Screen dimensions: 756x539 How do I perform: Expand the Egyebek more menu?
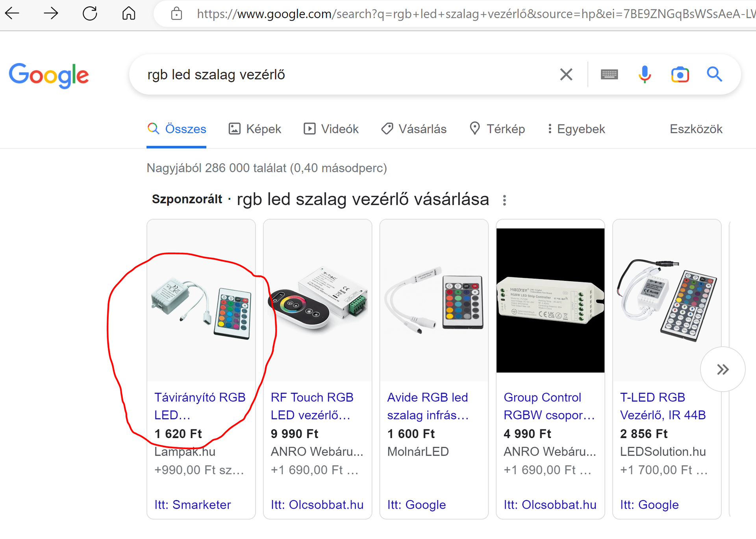coord(576,129)
